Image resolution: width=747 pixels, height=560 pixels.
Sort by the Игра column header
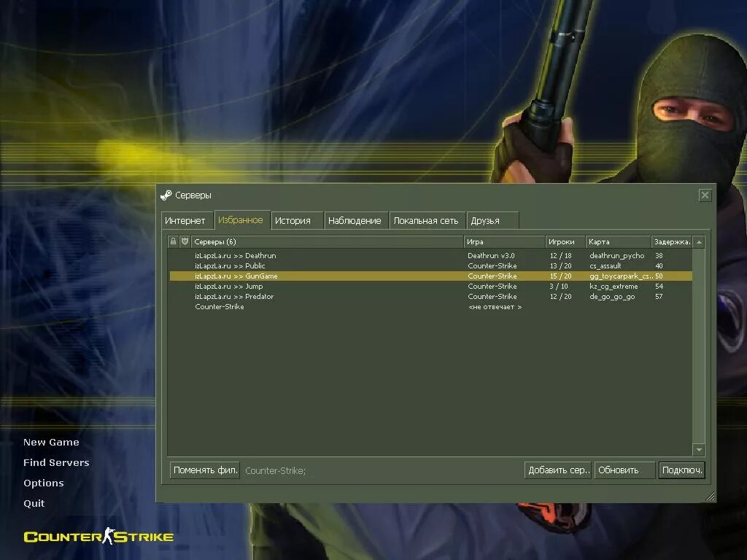(505, 242)
